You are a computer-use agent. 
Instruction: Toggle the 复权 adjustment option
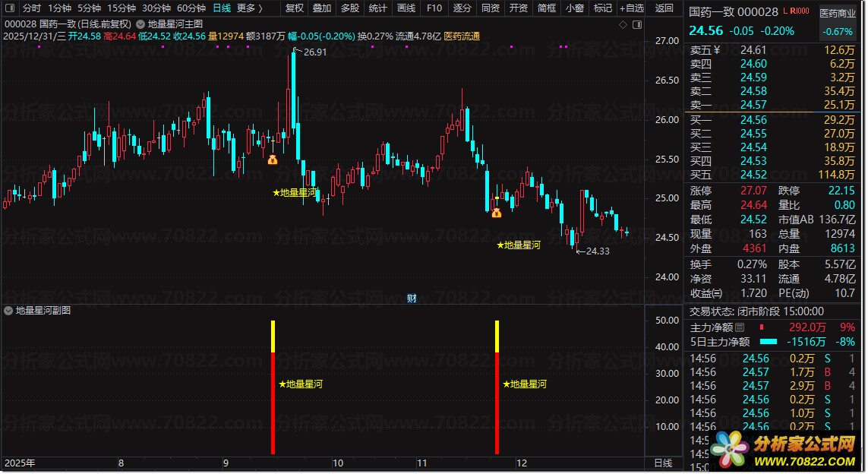point(295,8)
